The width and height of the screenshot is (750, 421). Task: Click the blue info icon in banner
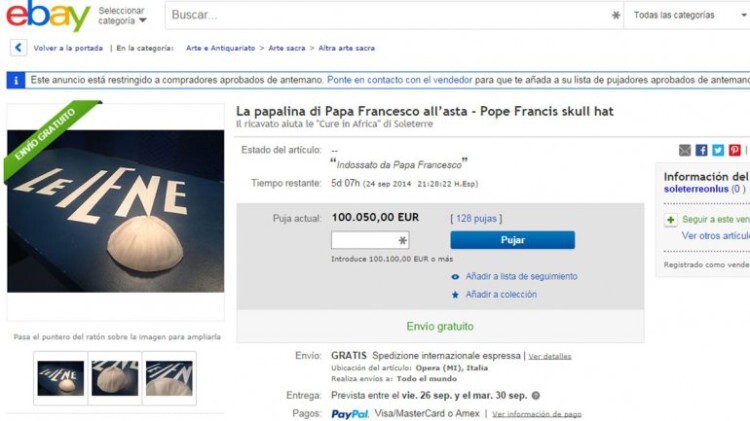pos(16,80)
